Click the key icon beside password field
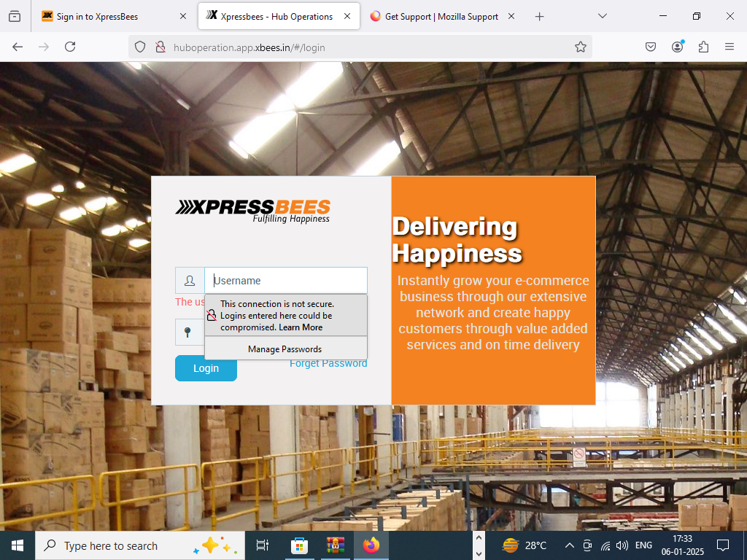Screen dimensions: 747x560 [187, 332]
